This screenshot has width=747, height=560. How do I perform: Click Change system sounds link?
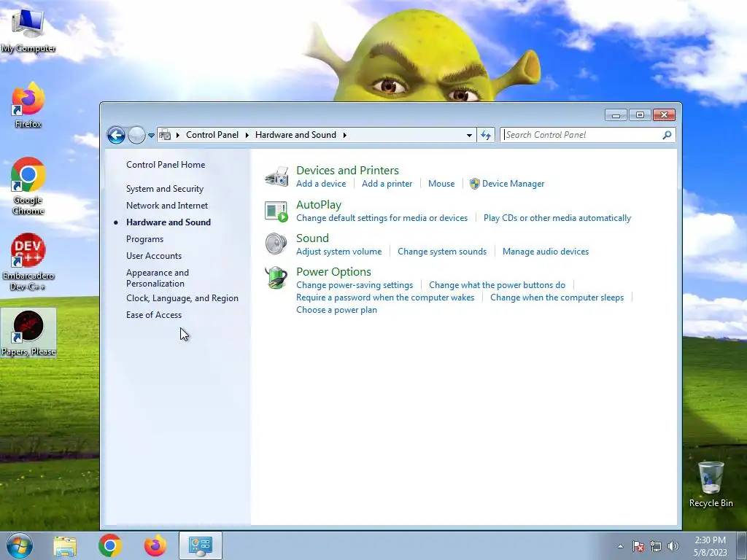pyautogui.click(x=442, y=252)
